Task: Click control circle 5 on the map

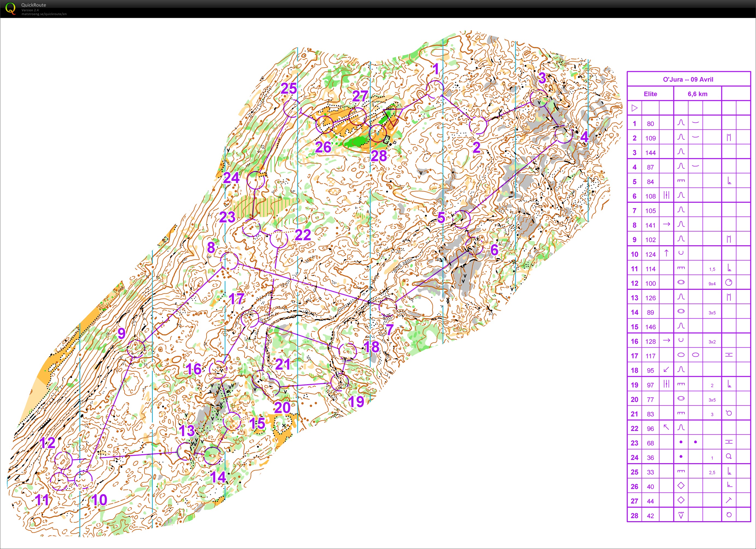Action: 462,219
